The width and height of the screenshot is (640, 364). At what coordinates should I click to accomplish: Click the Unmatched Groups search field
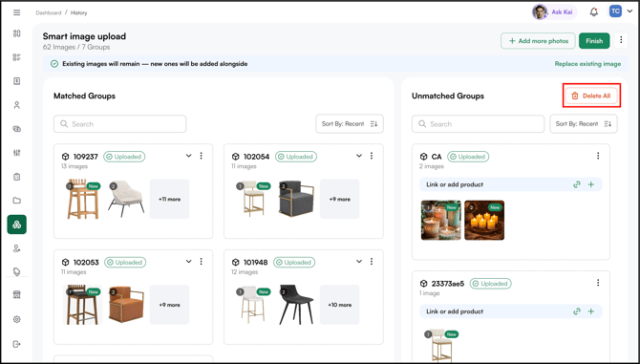tap(478, 123)
